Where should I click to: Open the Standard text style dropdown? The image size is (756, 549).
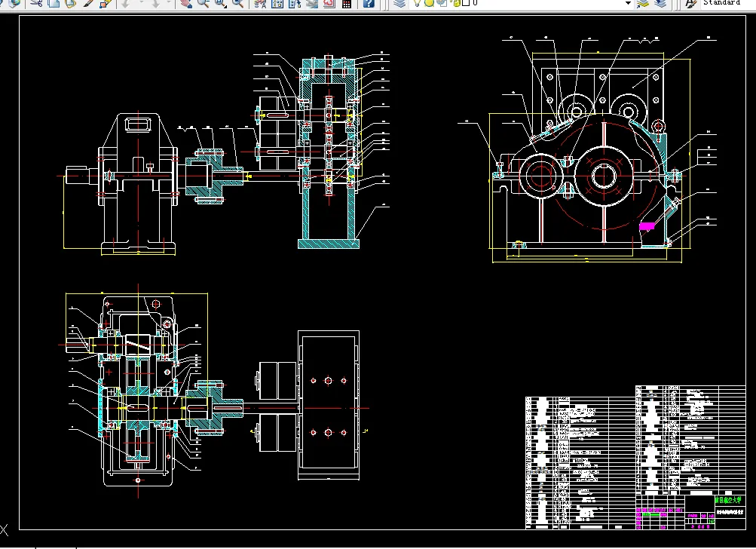pyautogui.click(x=727, y=3)
